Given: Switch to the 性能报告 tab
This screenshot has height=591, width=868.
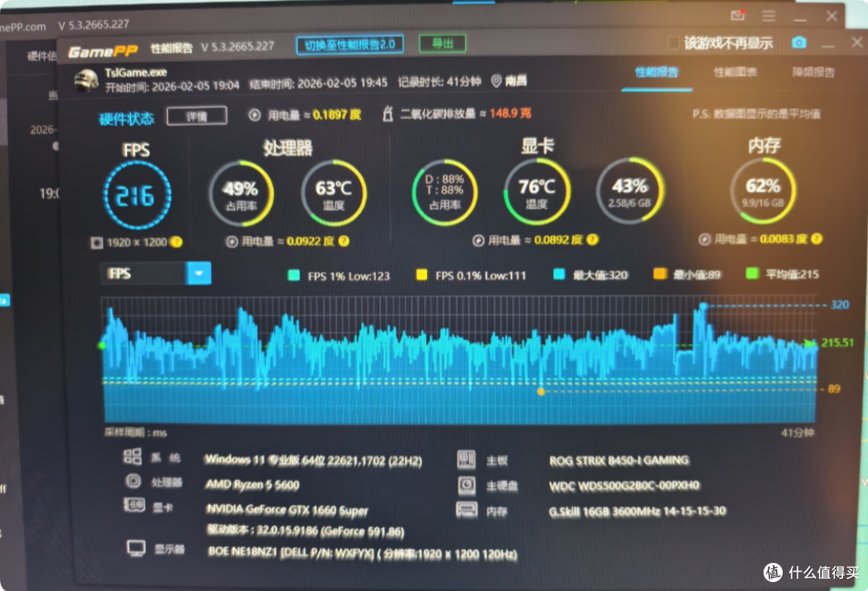Looking at the screenshot, I should click(x=656, y=72).
